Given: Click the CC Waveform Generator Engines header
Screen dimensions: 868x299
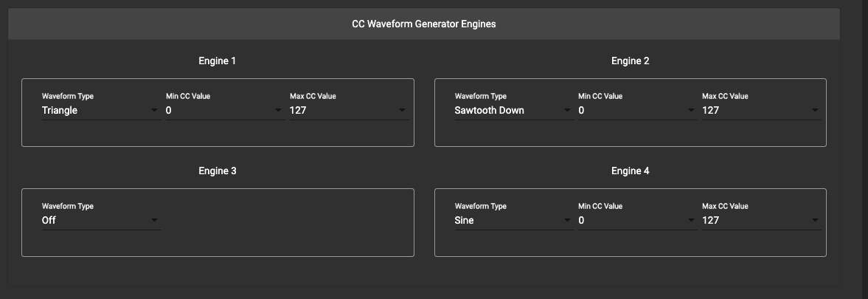Looking at the screenshot, I should pos(423,24).
